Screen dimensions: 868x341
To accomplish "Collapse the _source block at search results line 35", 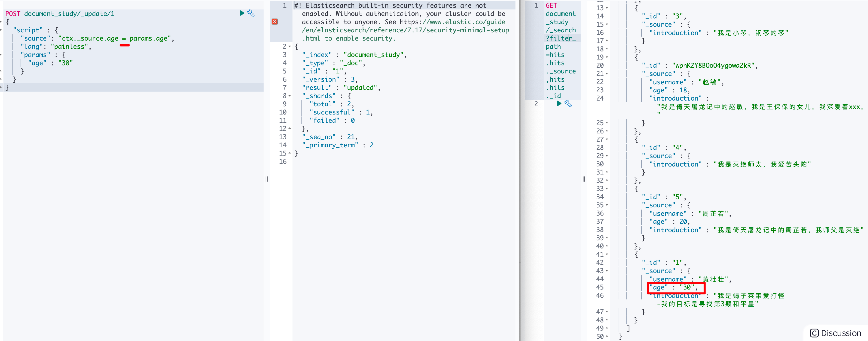I will (x=607, y=205).
